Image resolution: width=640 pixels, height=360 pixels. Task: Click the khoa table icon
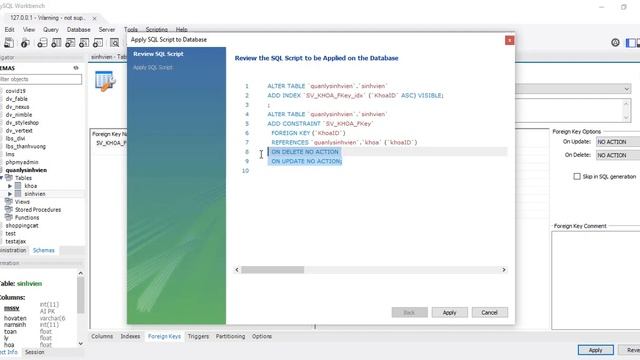[x=18, y=186]
